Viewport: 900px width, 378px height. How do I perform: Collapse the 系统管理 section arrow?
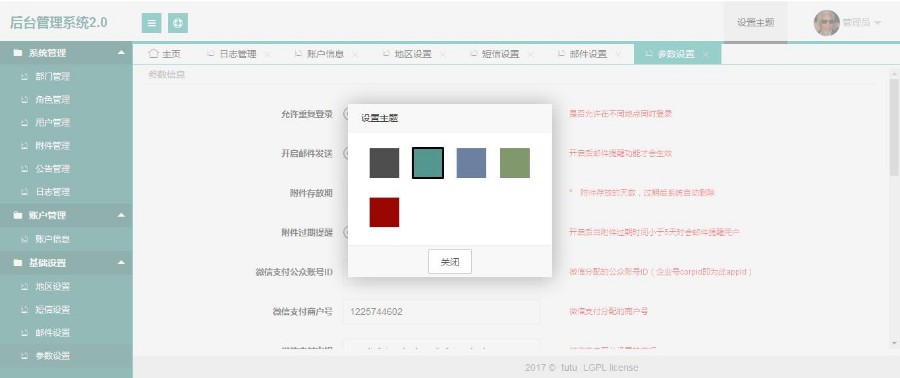point(121,53)
